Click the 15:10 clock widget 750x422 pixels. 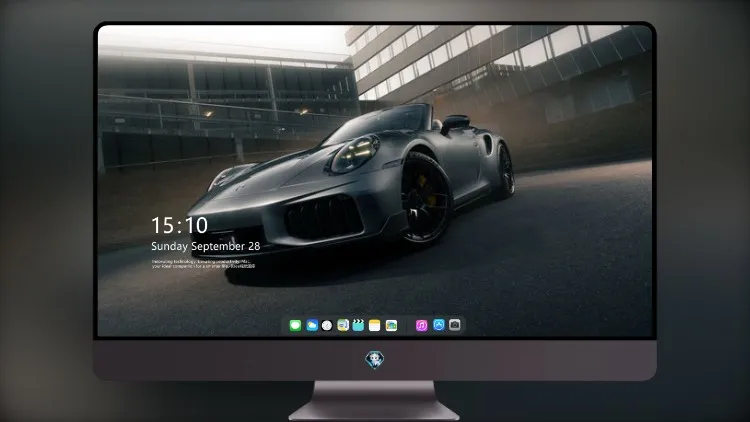point(179,225)
